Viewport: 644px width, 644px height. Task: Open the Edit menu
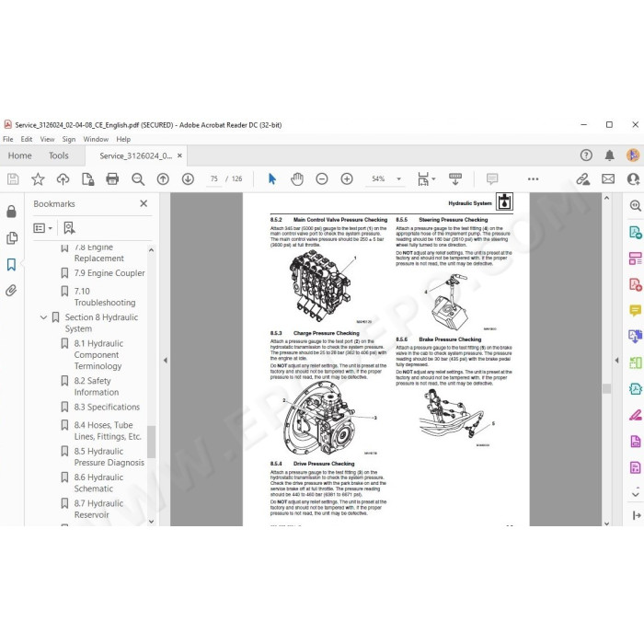[27, 139]
